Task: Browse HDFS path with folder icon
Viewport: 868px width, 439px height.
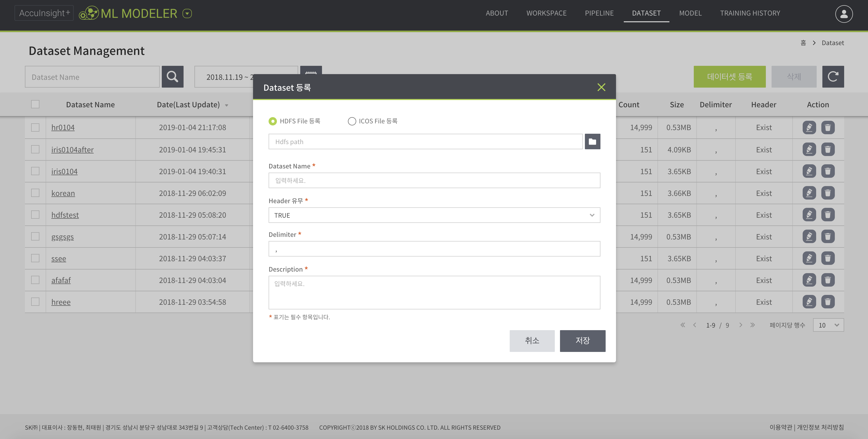Action: point(592,141)
